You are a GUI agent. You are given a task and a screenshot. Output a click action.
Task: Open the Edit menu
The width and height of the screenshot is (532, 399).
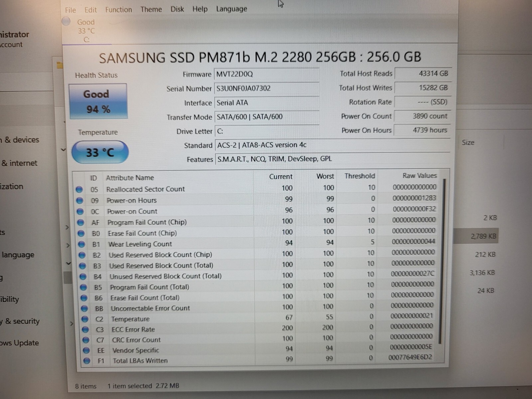(90, 10)
